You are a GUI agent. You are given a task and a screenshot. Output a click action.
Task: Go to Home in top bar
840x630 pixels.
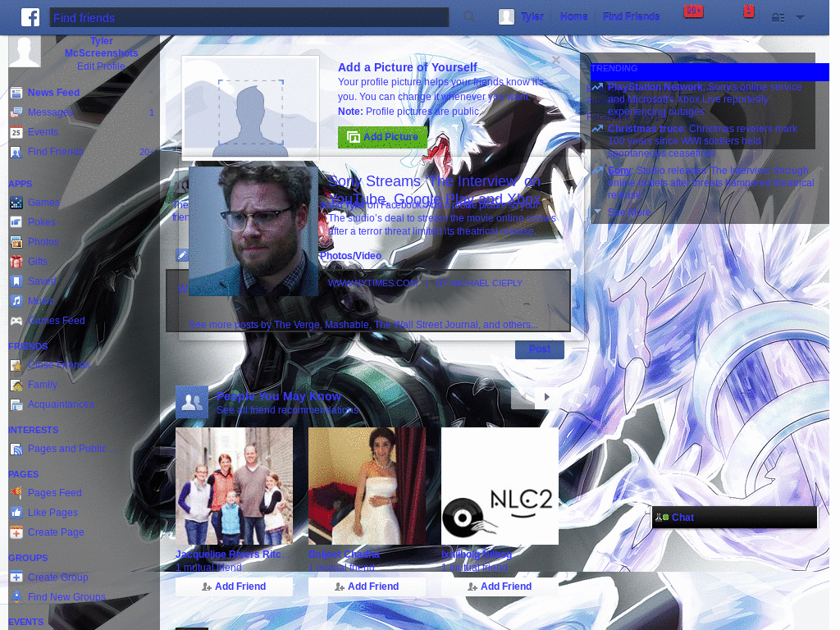[x=573, y=16]
